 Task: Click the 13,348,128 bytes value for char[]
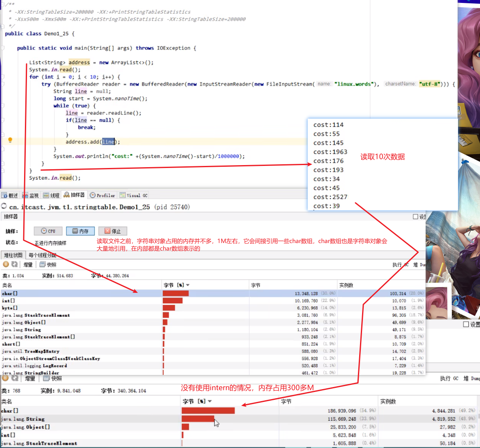pyautogui.click(x=306, y=293)
